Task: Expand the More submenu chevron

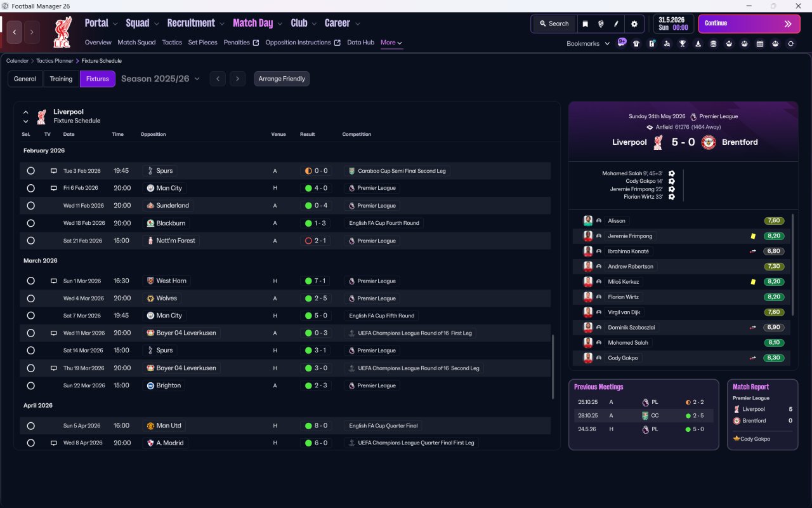Action: (x=400, y=43)
